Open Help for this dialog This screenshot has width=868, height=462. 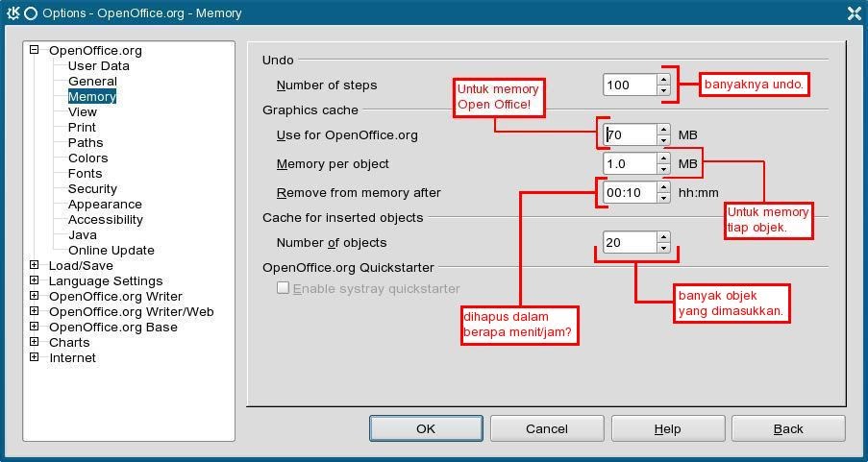coord(668,428)
